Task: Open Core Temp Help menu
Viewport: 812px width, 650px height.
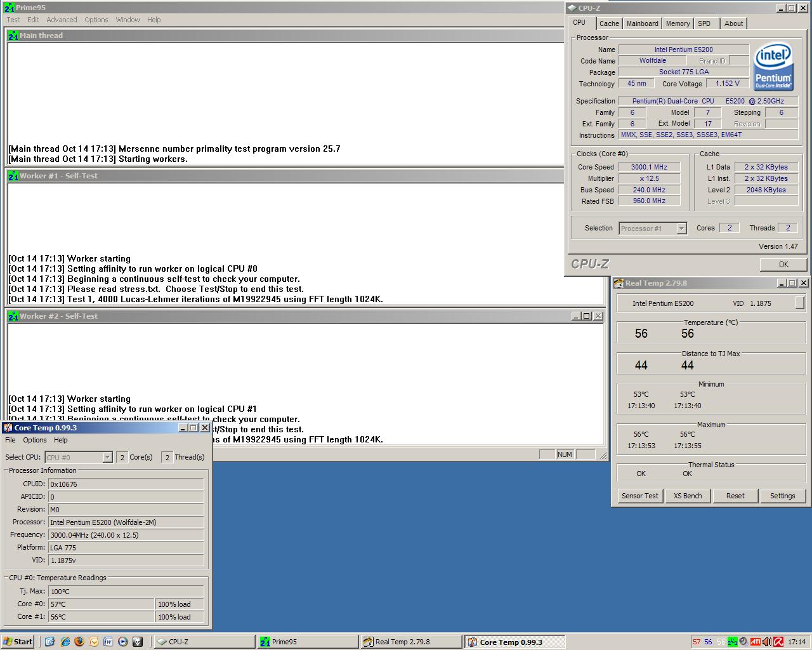Action: coord(60,440)
